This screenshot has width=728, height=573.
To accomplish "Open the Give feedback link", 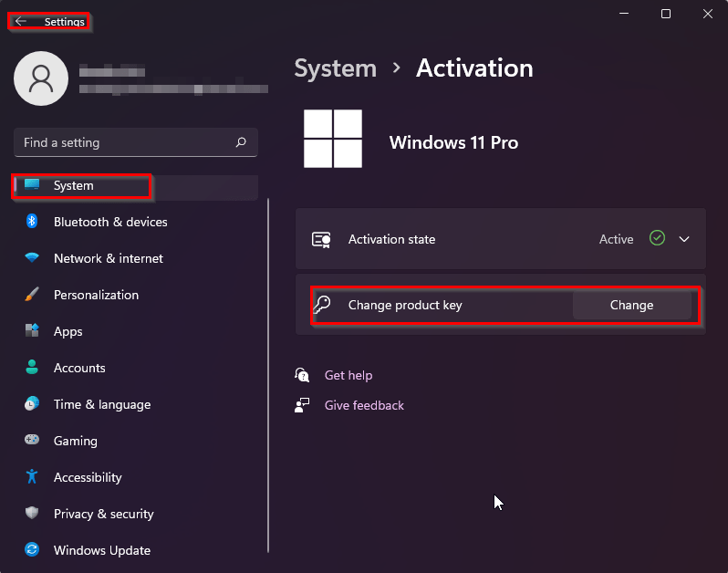I will click(364, 405).
